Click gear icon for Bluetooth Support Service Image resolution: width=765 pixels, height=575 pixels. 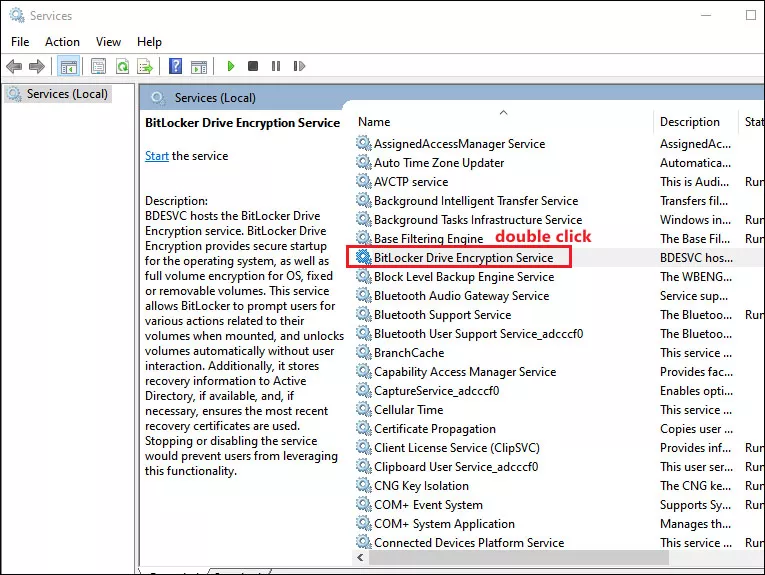point(363,315)
